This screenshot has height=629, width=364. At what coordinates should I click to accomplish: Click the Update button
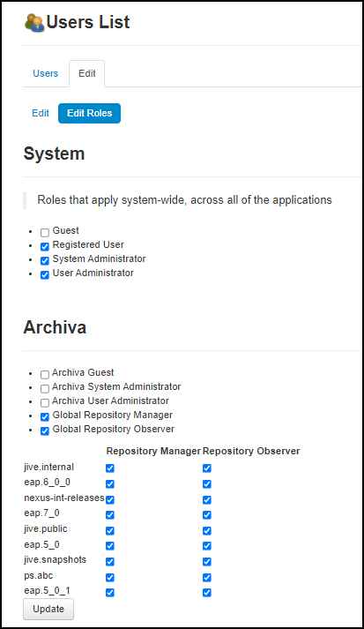pos(48,609)
